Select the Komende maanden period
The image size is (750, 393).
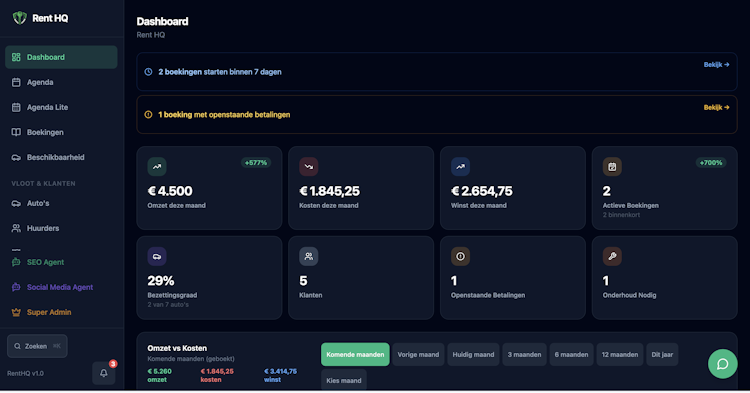[355, 355]
